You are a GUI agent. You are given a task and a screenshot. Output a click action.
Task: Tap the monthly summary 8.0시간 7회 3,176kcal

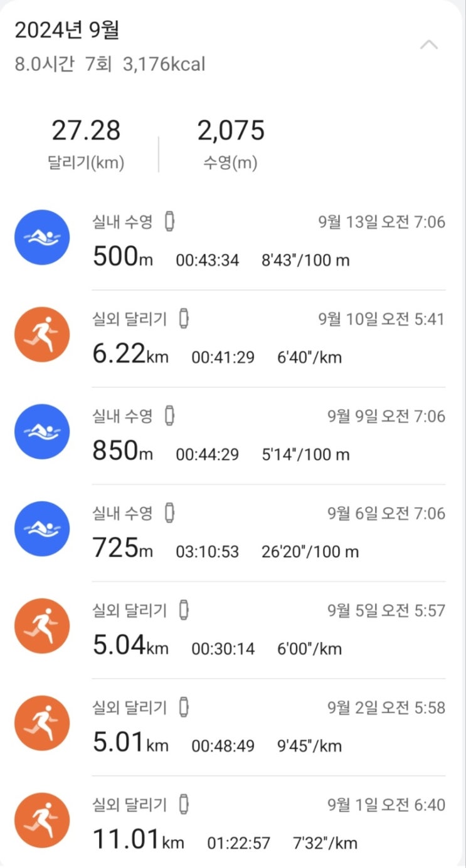tap(110, 64)
